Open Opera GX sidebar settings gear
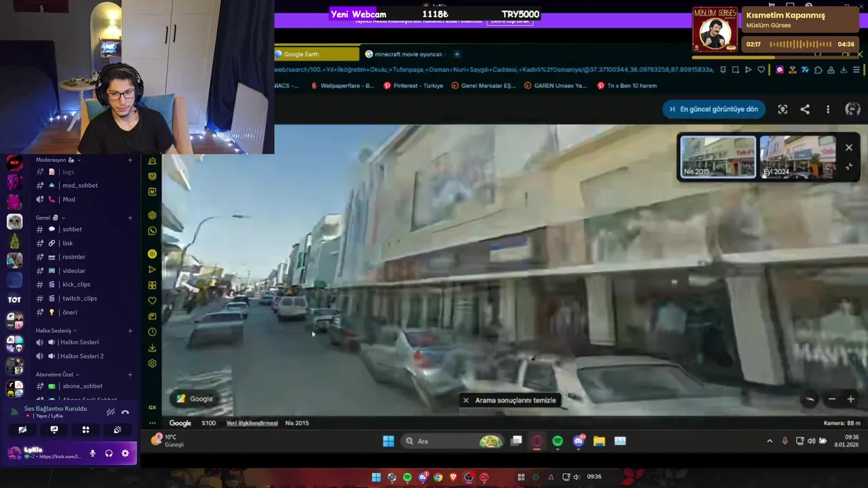868x488 pixels. [152, 363]
